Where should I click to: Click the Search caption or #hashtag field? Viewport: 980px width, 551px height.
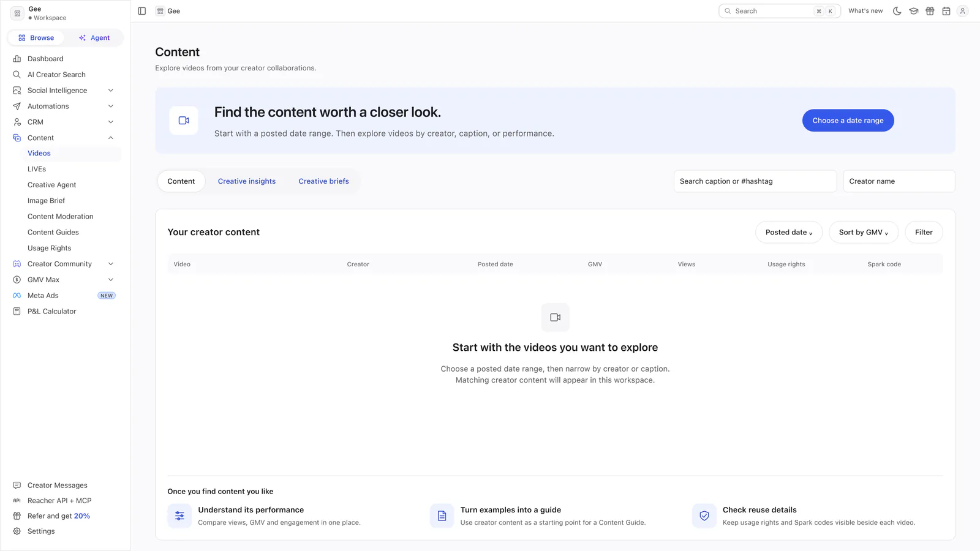pos(755,181)
